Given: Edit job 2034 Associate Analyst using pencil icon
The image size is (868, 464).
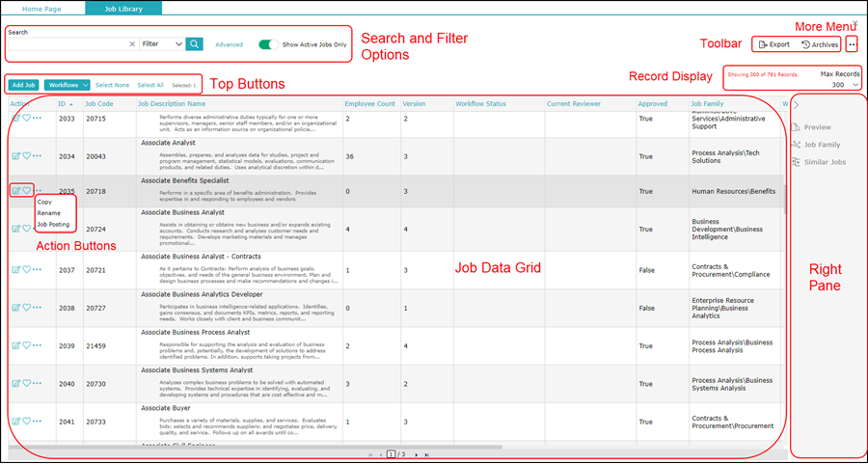Looking at the screenshot, I should (15, 156).
